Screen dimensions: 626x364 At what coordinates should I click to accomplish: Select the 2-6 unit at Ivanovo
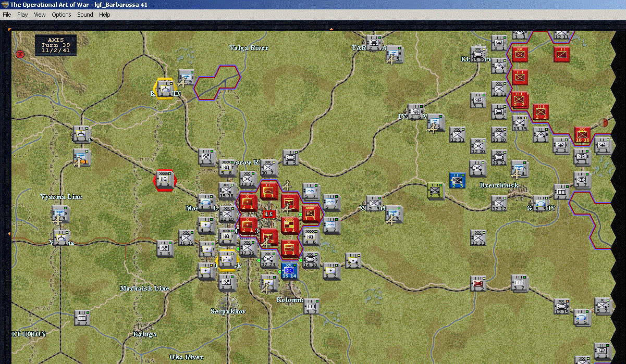(x=415, y=111)
